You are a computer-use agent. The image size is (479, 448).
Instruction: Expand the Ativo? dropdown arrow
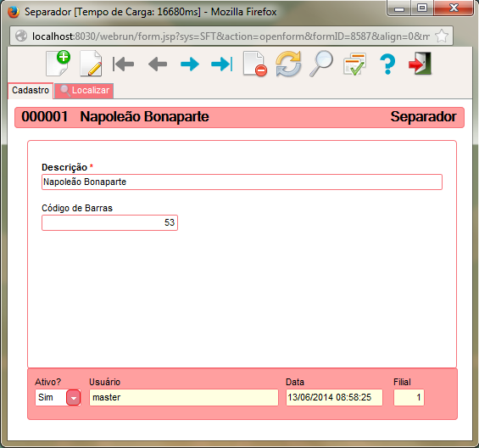[73, 398]
